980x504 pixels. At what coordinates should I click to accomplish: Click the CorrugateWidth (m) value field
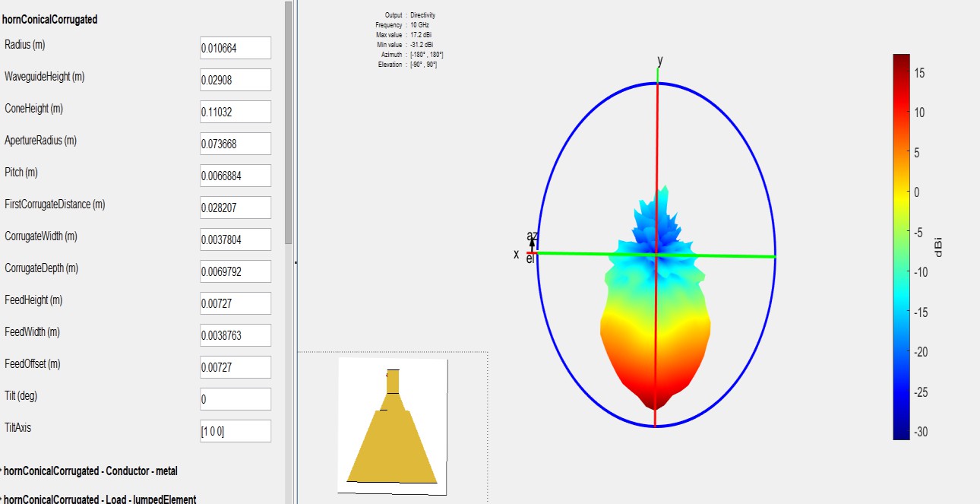point(236,239)
